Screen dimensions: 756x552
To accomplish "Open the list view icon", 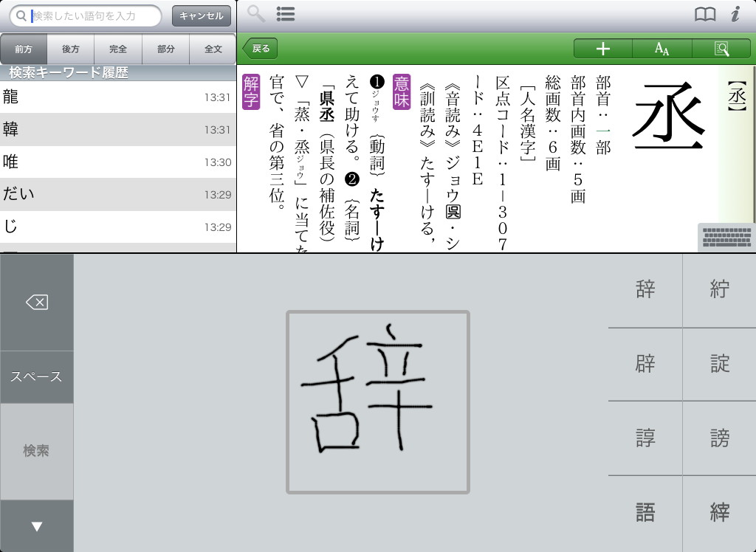I will coord(285,14).
